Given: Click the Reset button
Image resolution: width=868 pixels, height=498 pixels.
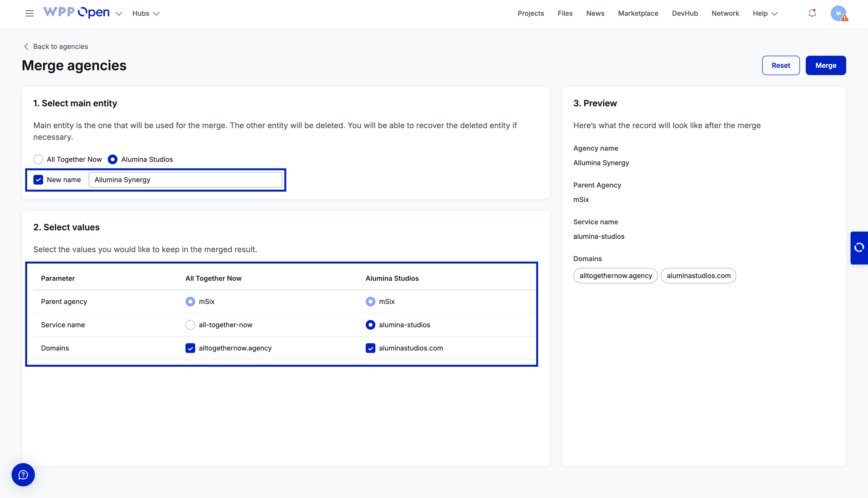Looking at the screenshot, I should (780, 65).
